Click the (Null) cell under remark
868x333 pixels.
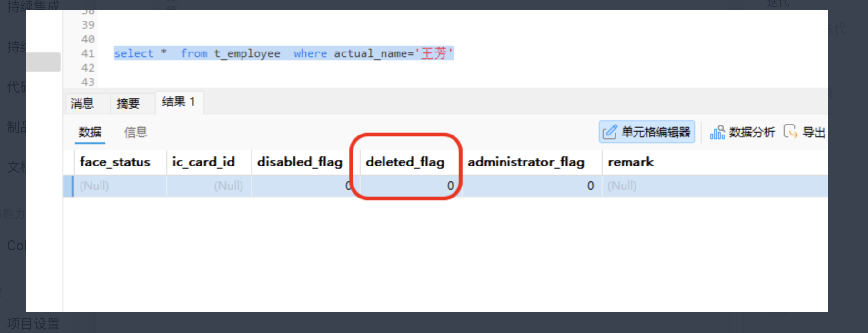tap(622, 186)
